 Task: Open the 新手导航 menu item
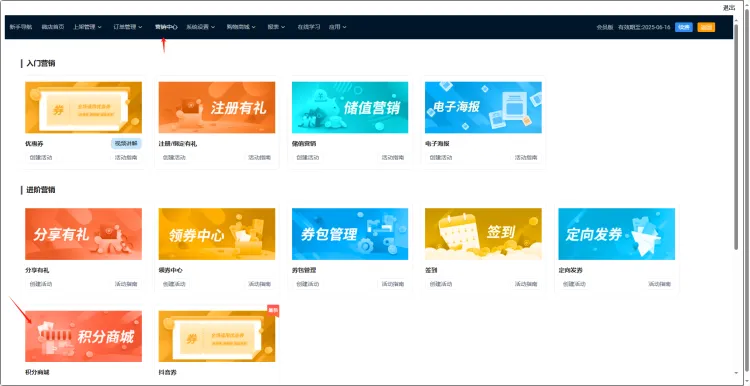pos(21,27)
